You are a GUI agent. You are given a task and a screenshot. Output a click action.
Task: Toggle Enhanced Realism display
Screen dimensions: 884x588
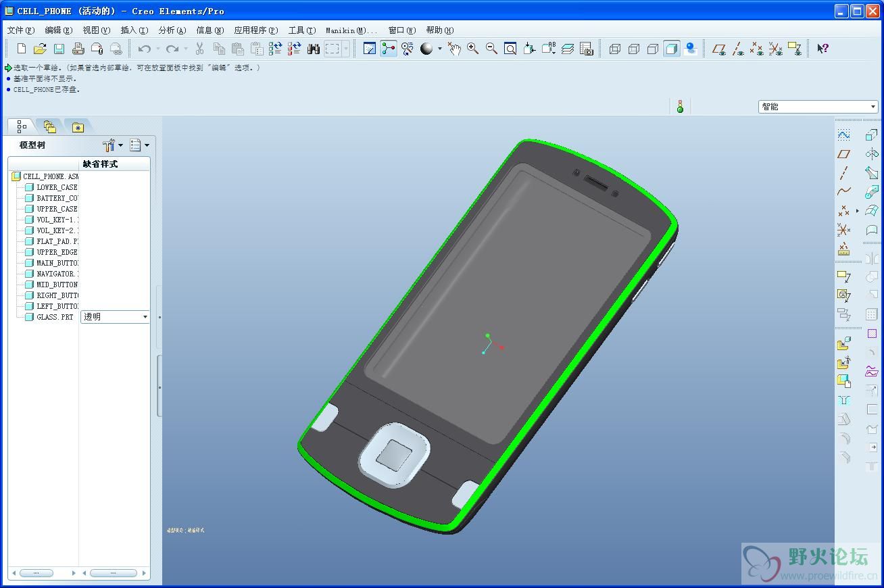[x=691, y=49]
